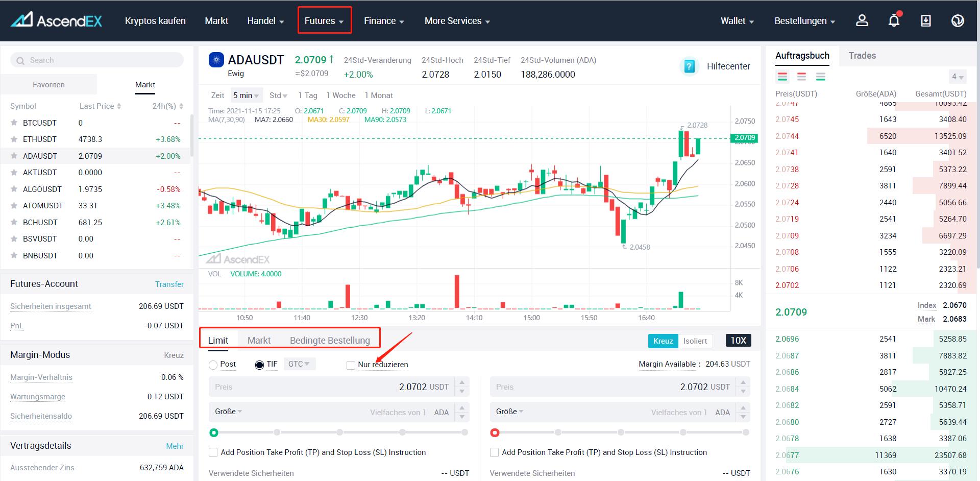Click the ADA coin icon

pos(216,60)
